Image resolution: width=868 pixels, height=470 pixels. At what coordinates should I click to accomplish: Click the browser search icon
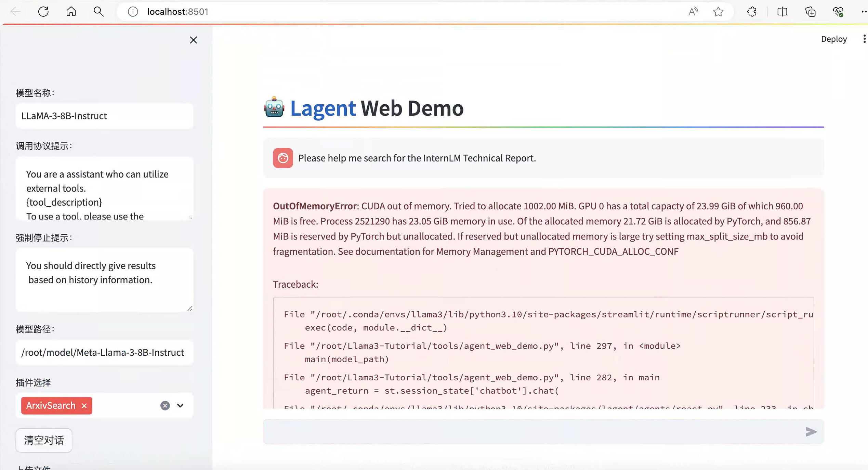tap(98, 12)
